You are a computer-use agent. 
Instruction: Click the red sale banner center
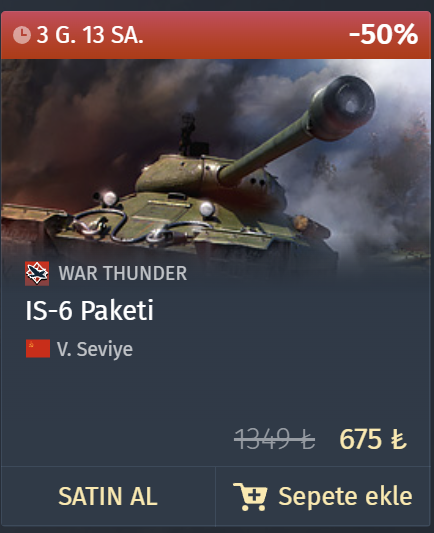tap(216, 35)
